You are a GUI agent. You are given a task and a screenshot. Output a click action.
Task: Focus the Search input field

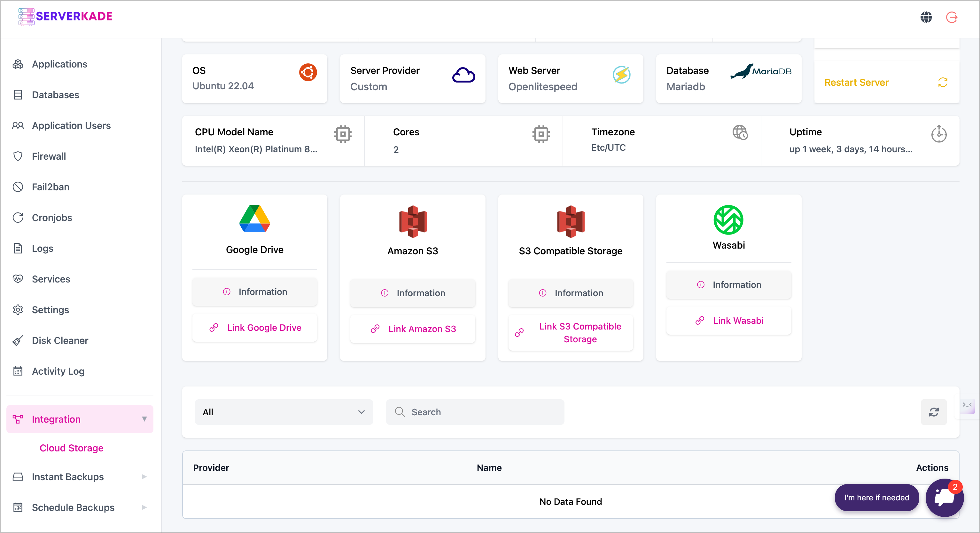point(475,412)
